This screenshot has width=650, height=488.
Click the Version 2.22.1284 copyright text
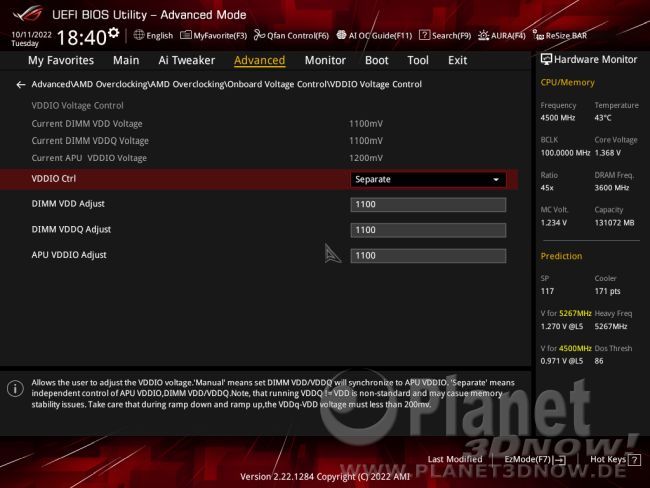click(x=325, y=477)
